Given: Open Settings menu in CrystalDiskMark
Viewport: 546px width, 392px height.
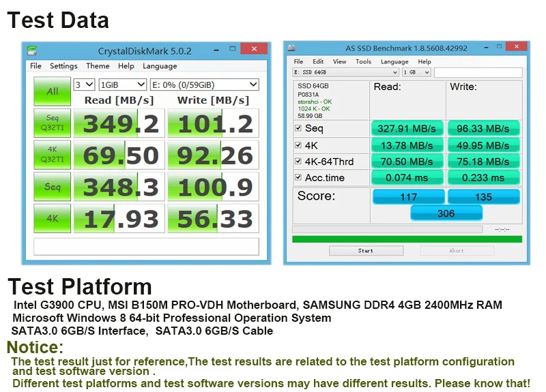Looking at the screenshot, I should coord(63,65).
